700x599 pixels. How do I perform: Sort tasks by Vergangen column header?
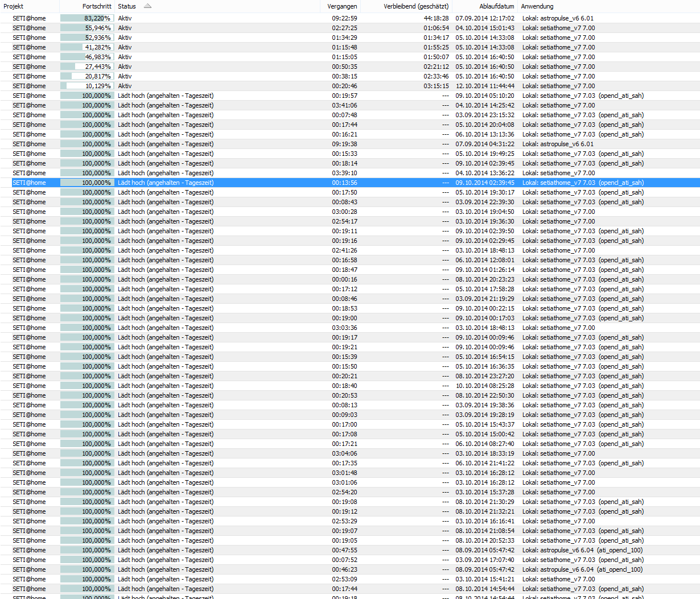point(343,6)
